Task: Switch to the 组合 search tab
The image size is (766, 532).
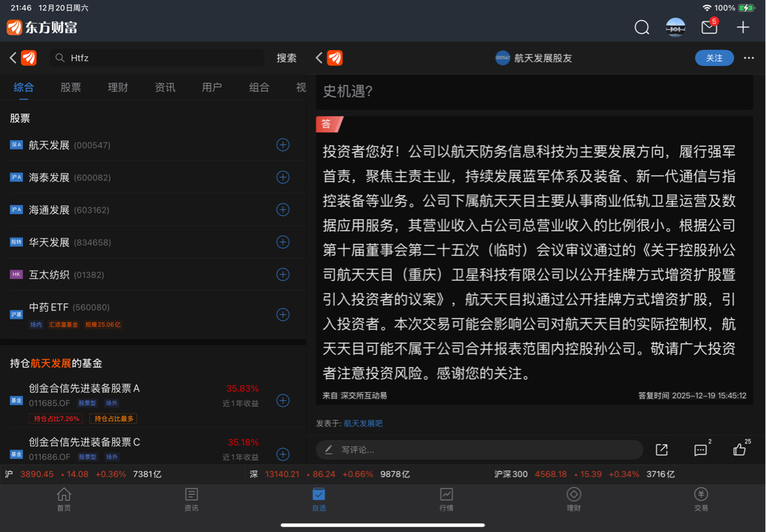Action: 259,87
